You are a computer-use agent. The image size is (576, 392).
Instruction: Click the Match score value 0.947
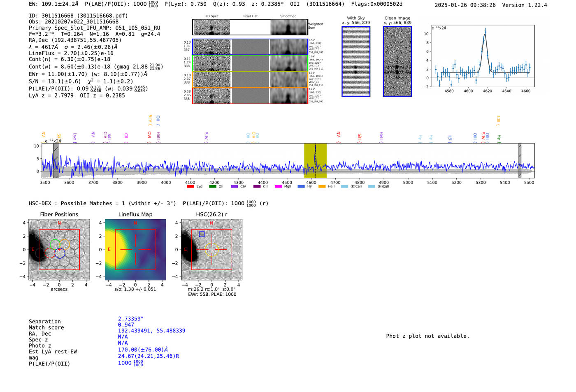(x=126, y=325)
